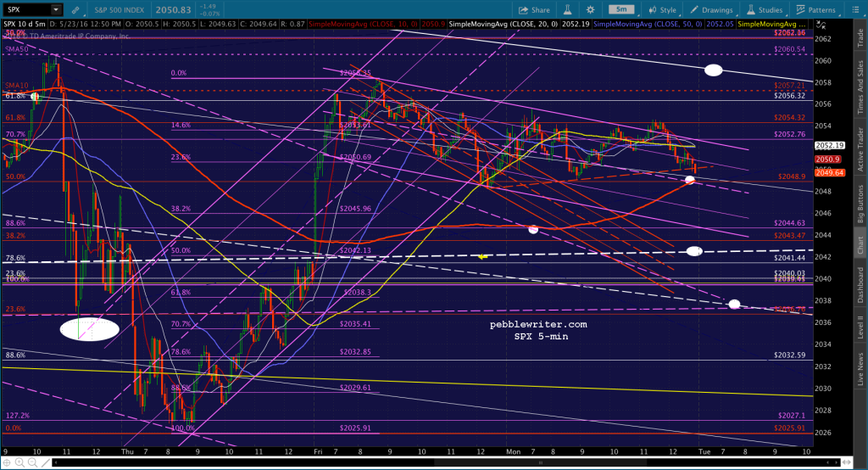
Task: Click the $2042.13 Fibonacci 50.0% label
Action: [x=355, y=250]
